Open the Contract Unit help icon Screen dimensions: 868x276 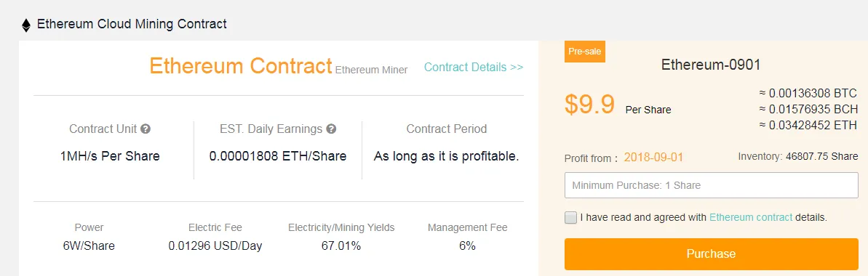[x=146, y=129]
